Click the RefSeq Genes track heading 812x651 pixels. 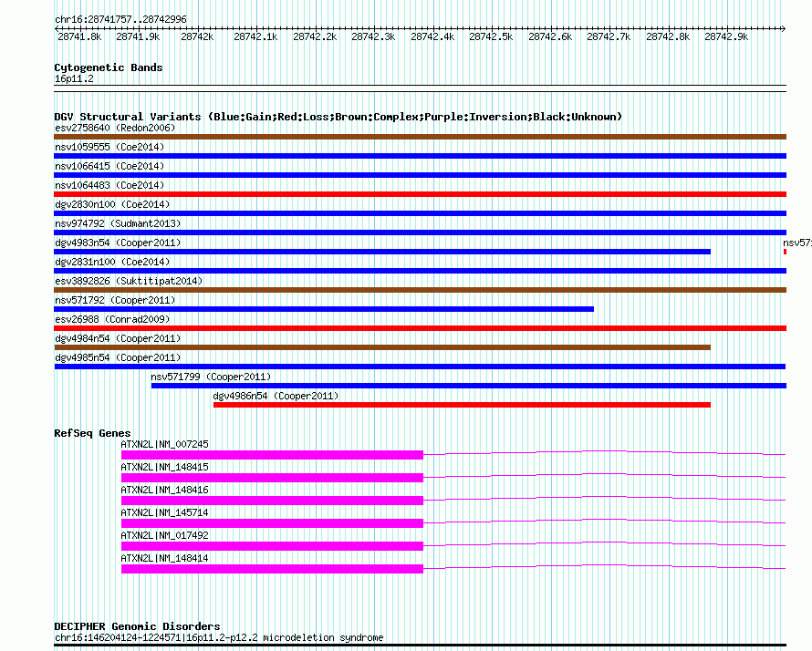92,433
